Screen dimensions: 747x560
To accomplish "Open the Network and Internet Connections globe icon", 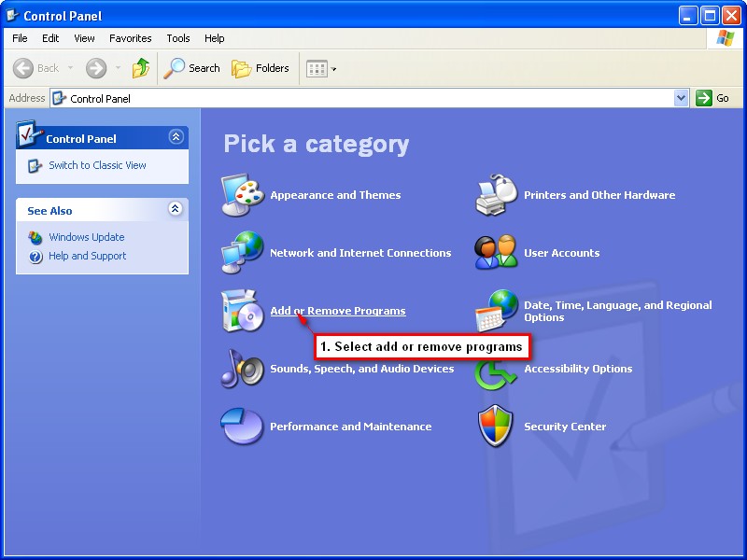I will (x=243, y=252).
